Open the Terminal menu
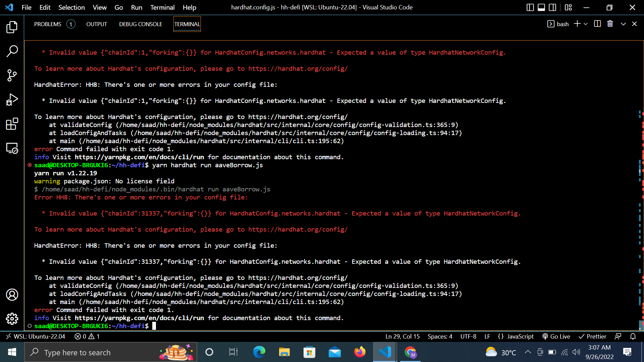 tap(162, 7)
